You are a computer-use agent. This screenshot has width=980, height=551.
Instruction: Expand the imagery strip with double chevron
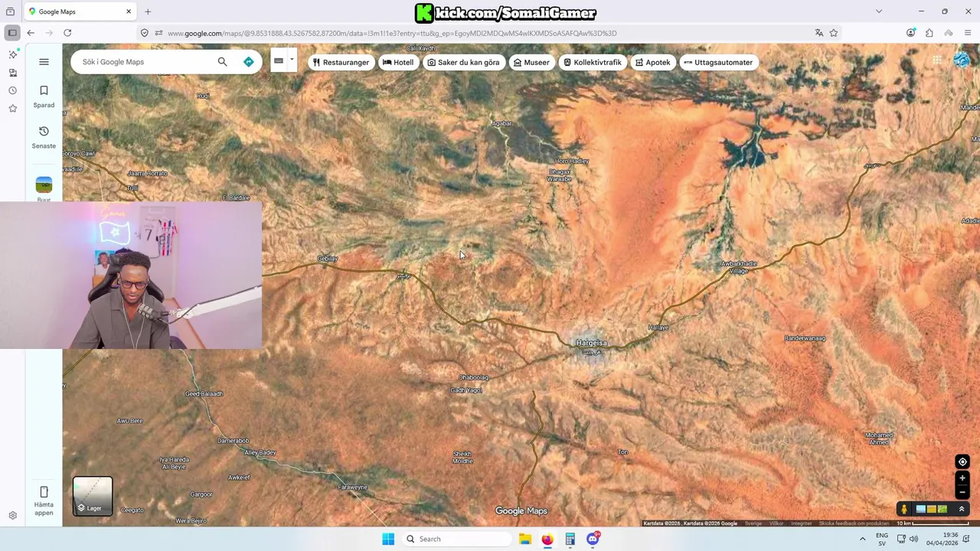click(x=962, y=509)
